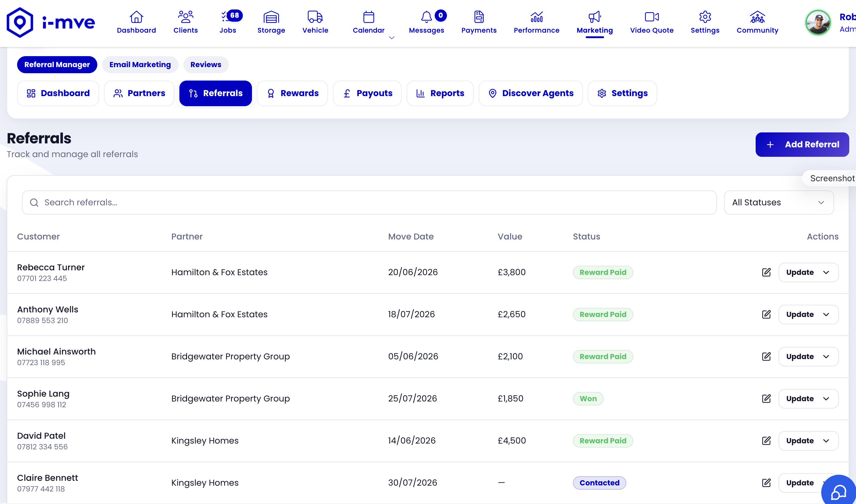Open the Marketing megaphone section

[595, 22]
